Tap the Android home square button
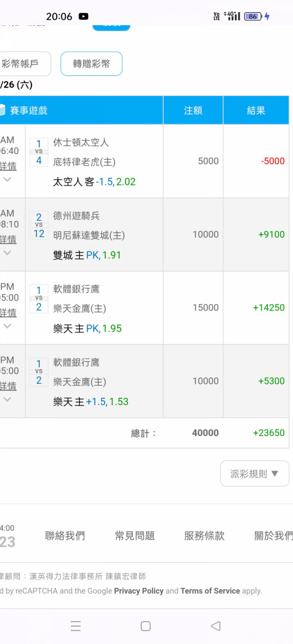 tap(146, 626)
